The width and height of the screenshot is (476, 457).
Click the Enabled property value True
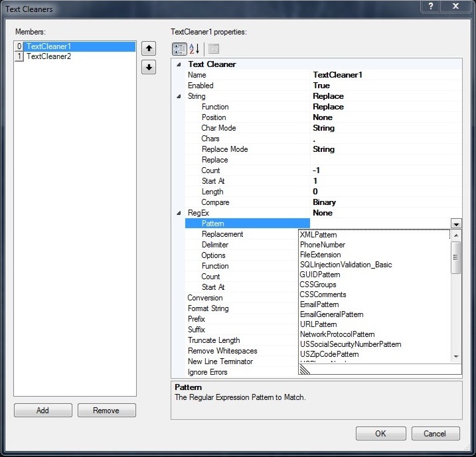click(x=321, y=86)
